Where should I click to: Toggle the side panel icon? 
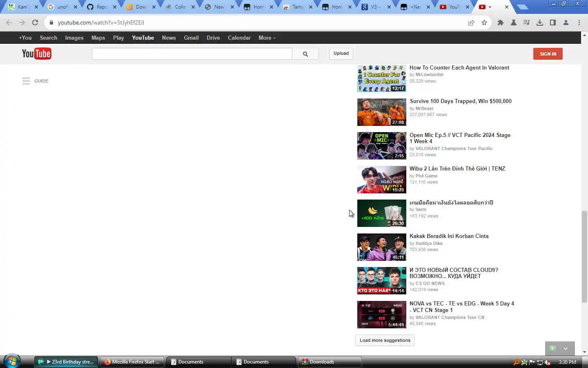click(x=553, y=22)
